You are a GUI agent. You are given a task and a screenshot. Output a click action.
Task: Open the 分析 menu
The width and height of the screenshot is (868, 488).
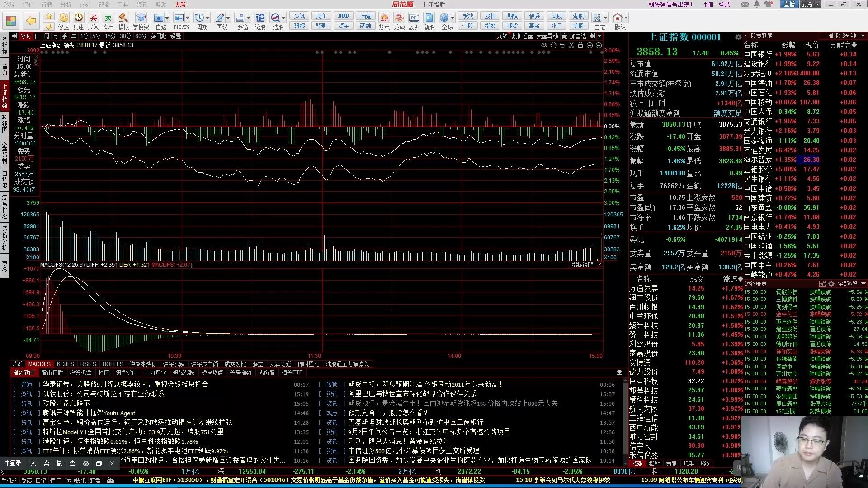66,5
